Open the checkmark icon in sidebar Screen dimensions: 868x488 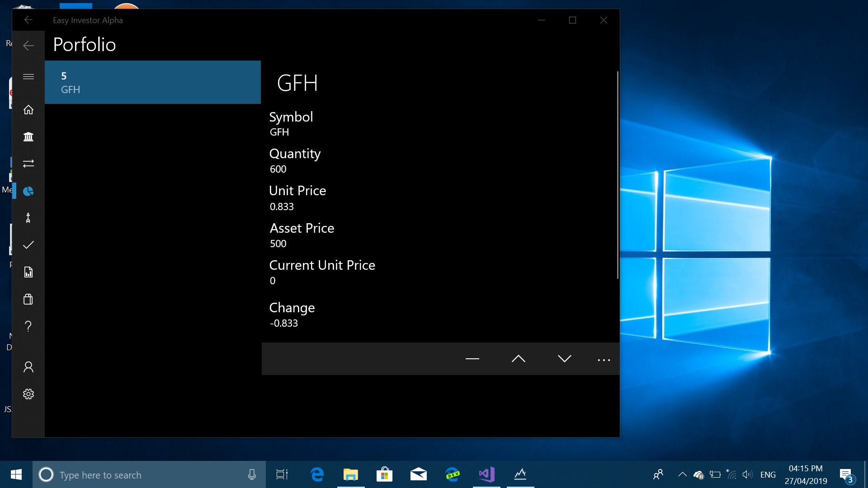pyautogui.click(x=28, y=245)
